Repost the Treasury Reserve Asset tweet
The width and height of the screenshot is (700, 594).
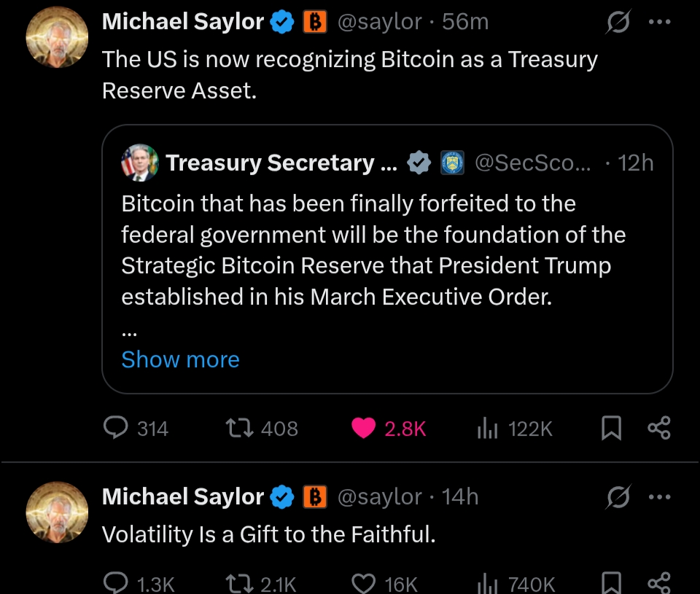tap(242, 429)
